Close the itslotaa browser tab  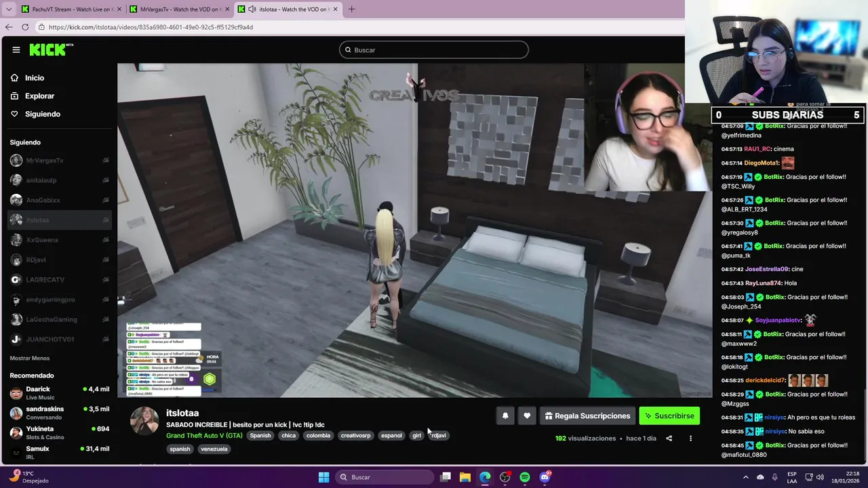[x=335, y=9]
